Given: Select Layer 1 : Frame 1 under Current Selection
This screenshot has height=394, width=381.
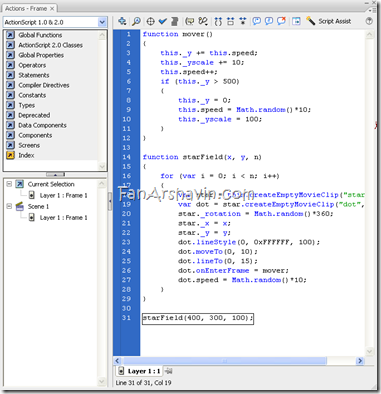Looking at the screenshot, I should tap(63, 195).
